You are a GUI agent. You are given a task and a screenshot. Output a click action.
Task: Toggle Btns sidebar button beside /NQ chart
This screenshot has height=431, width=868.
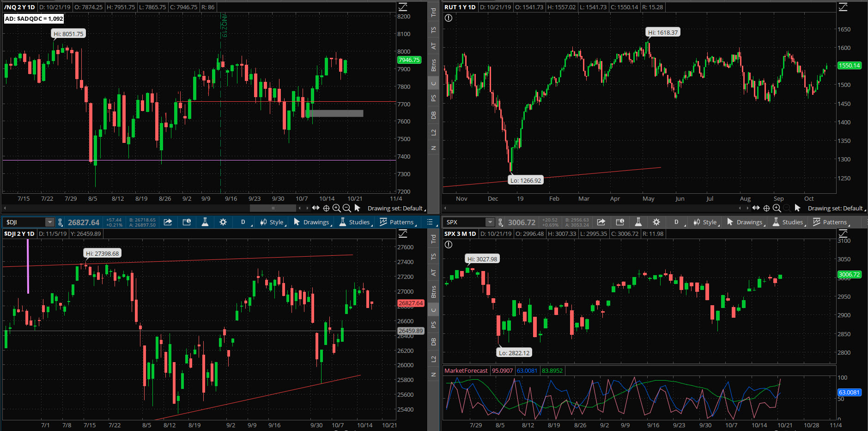(x=433, y=65)
